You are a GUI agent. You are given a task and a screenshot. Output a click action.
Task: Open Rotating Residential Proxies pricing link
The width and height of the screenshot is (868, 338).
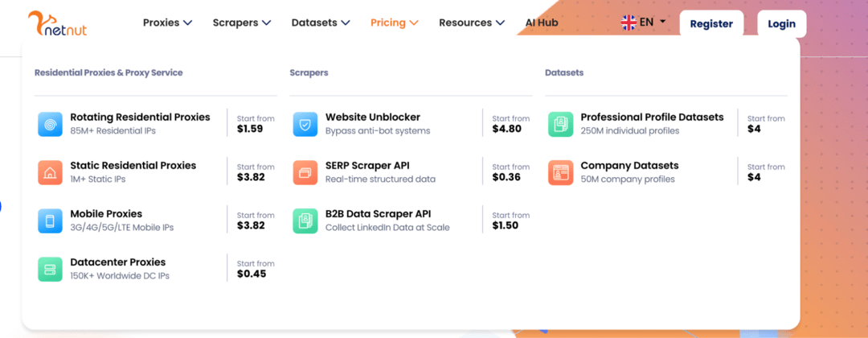point(140,117)
